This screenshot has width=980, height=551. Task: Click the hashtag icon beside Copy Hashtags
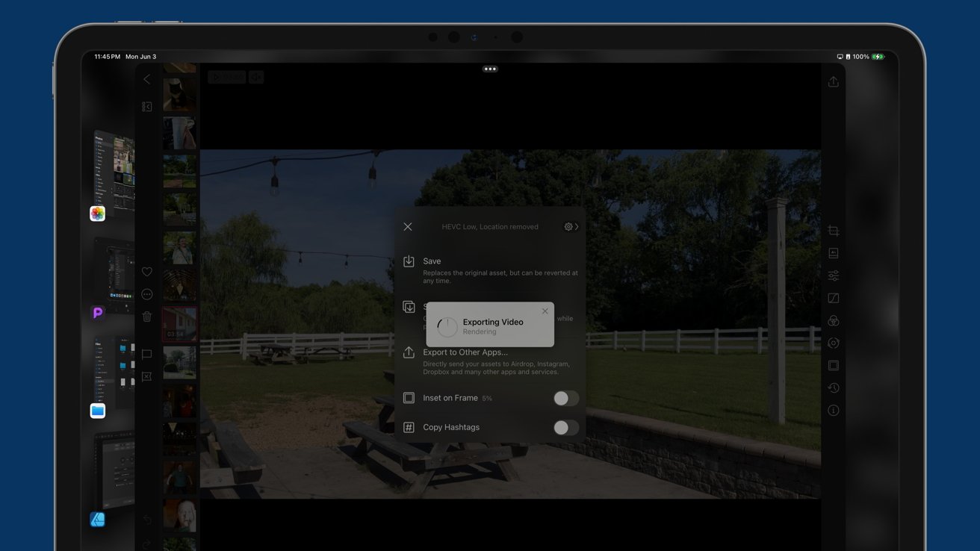409,428
